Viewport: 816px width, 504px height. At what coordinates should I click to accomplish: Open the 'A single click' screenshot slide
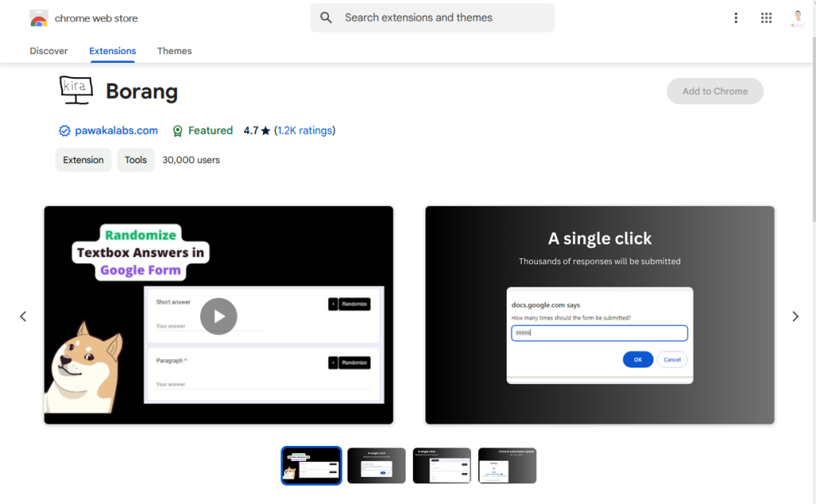click(599, 315)
